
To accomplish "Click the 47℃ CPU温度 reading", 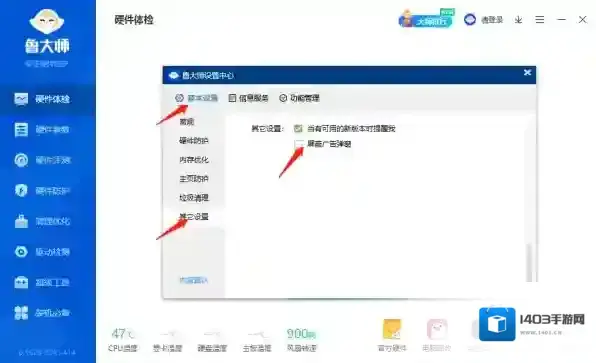I will click(122, 340).
